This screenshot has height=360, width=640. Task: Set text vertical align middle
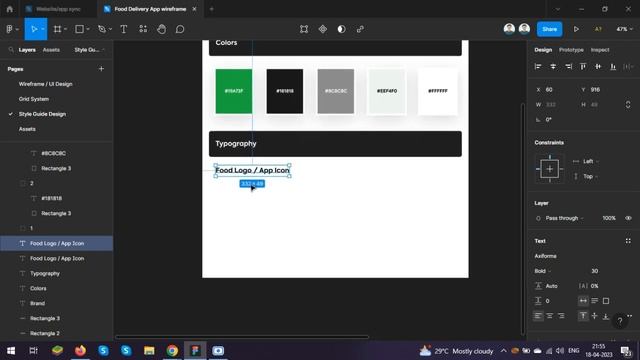tap(595, 316)
